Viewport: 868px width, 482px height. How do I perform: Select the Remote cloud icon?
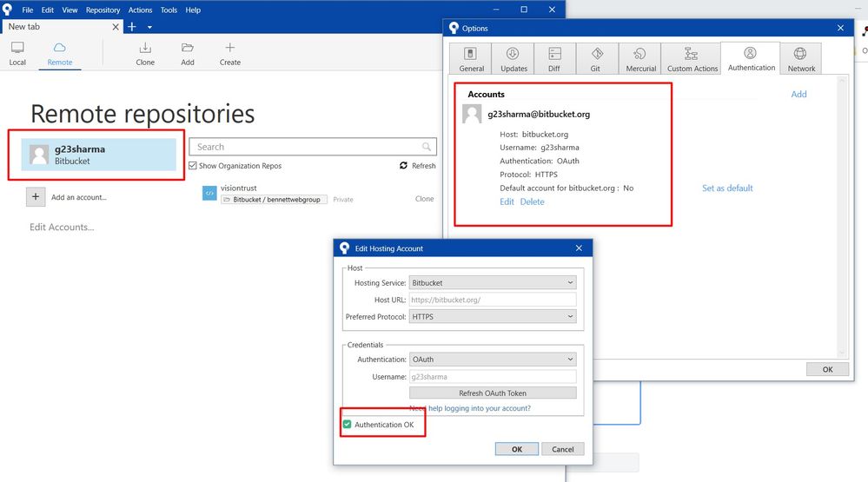tap(59, 48)
